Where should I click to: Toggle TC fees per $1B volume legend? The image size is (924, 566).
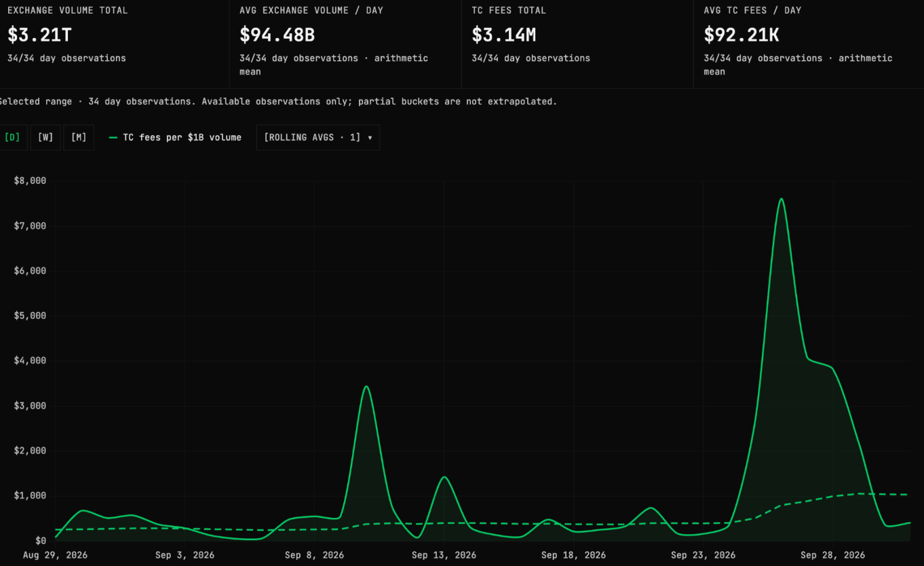(x=175, y=137)
